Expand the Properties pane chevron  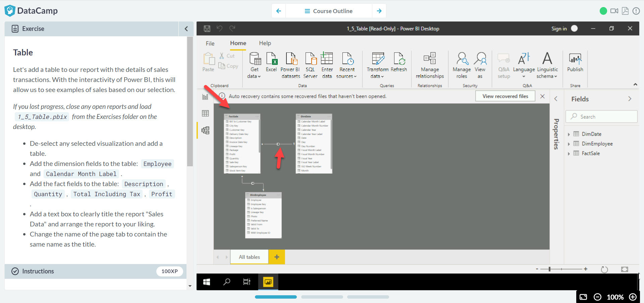(556, 99)
